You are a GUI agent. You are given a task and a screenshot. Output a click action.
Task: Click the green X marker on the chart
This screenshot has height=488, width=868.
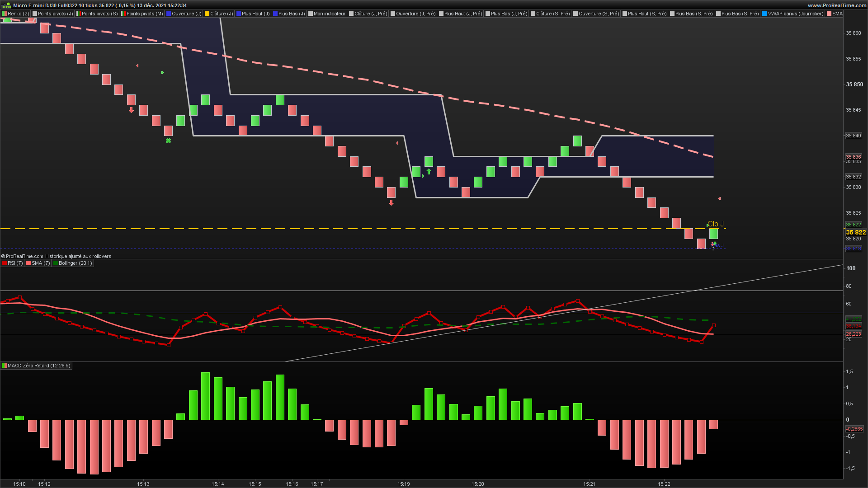click(x=168, y=141)
